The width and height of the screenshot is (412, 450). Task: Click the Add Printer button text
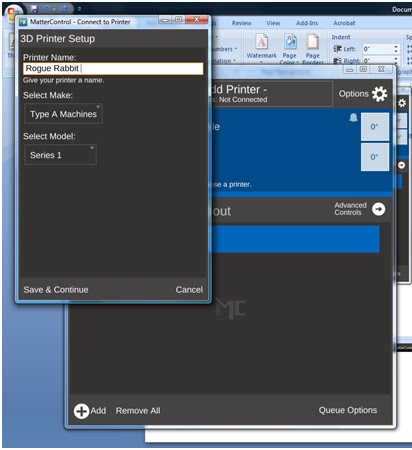click(239, 89)
